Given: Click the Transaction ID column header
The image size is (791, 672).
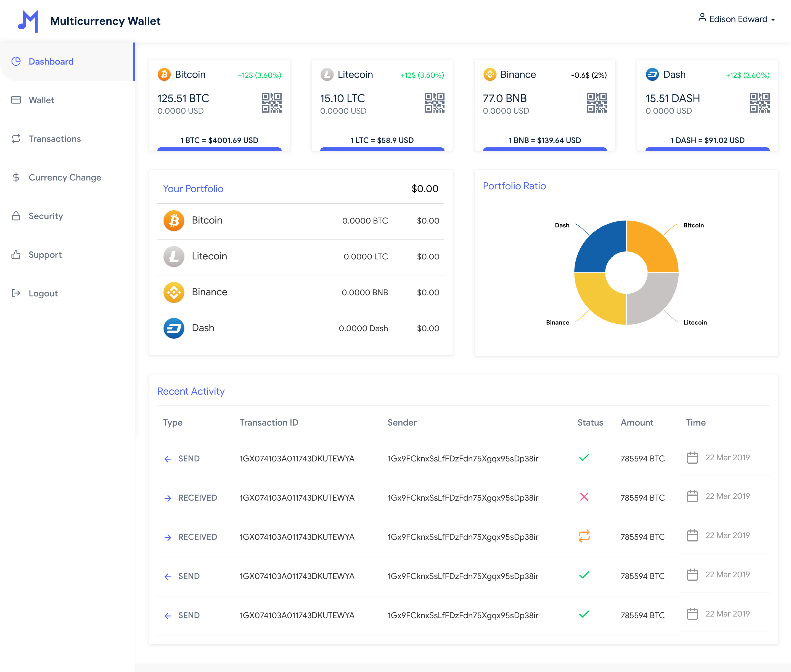Looking at the screenshot, I should pos(269,423).
